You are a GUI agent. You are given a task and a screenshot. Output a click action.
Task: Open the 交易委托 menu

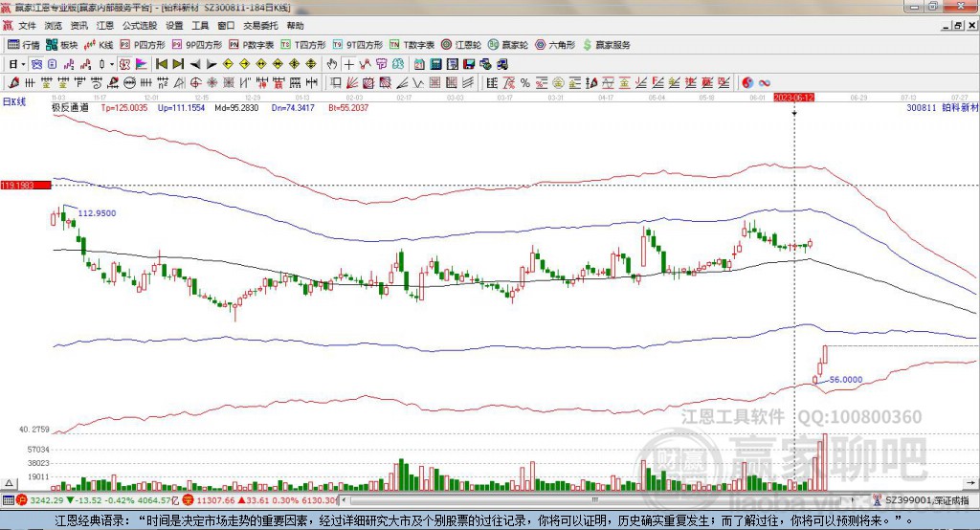(260, 26)
